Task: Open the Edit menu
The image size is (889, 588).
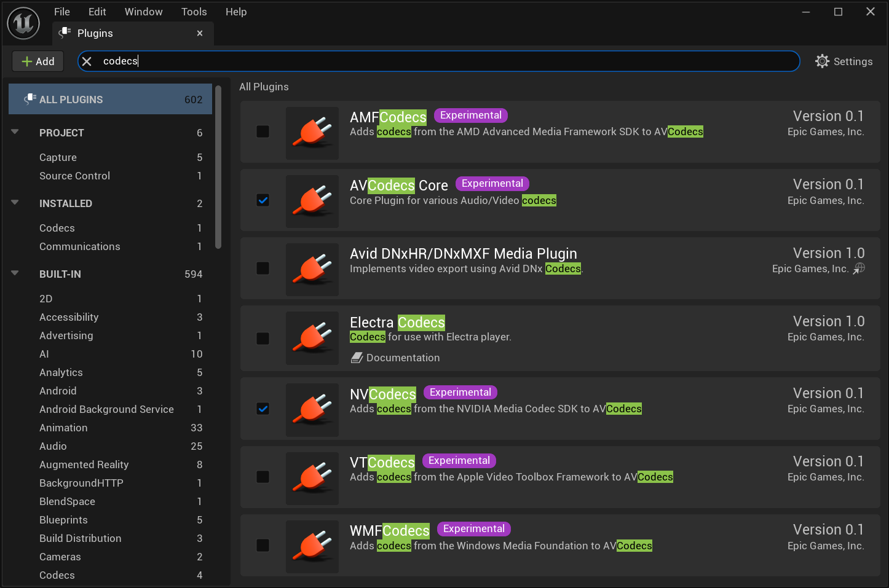Action: click(97, 12)
